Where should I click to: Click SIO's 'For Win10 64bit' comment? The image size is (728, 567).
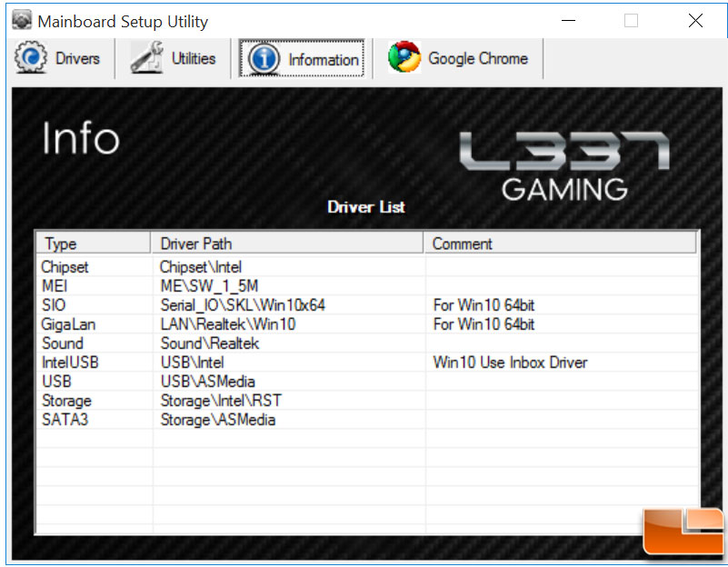tap(484, 304)
